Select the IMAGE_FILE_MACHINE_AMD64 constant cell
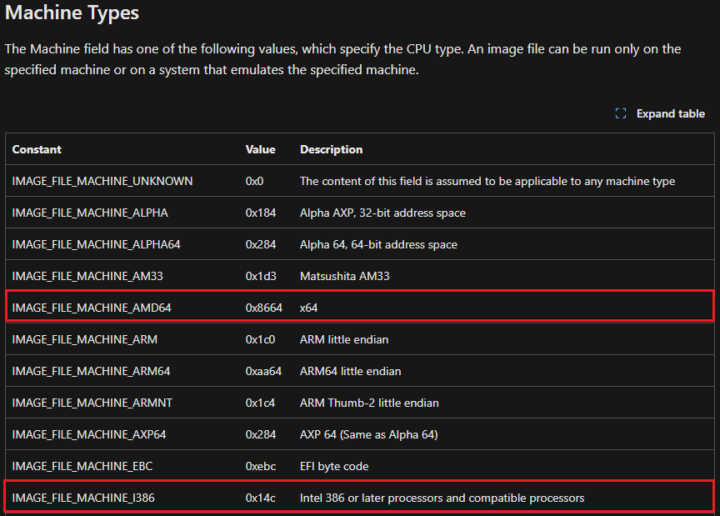This screenshot has width=720, height=516. [x=92, y=308]
